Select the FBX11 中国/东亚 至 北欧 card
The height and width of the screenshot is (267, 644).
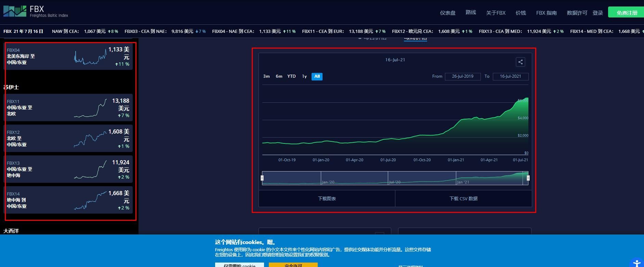click(x=68, y=107)
